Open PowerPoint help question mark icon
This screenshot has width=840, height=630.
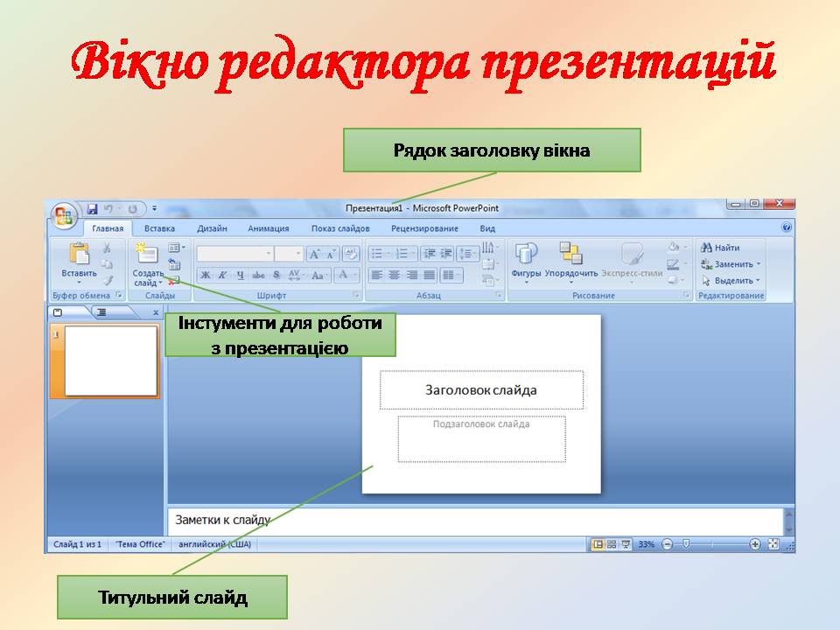coord(786,227)
